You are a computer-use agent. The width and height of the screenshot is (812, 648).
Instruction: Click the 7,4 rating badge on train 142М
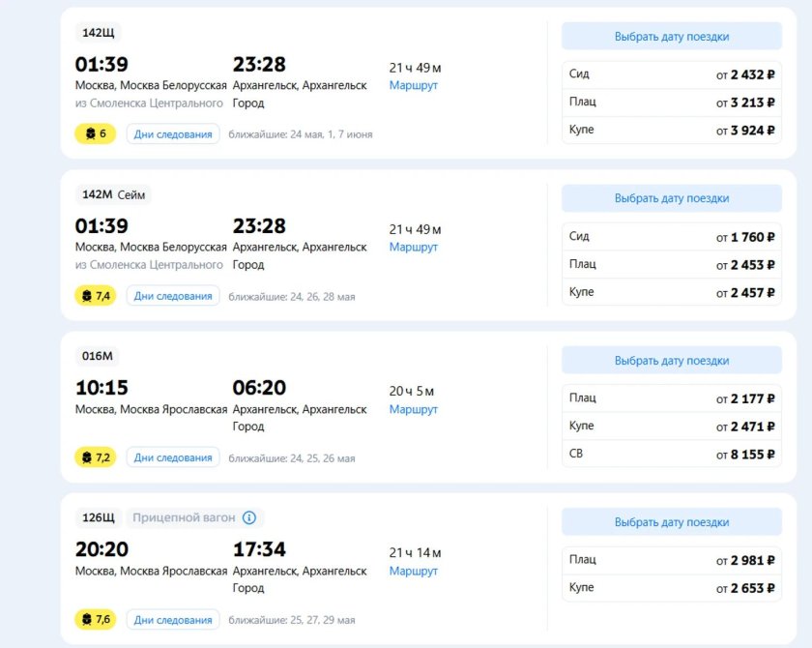pyautogui.click(x=95, y=296)
